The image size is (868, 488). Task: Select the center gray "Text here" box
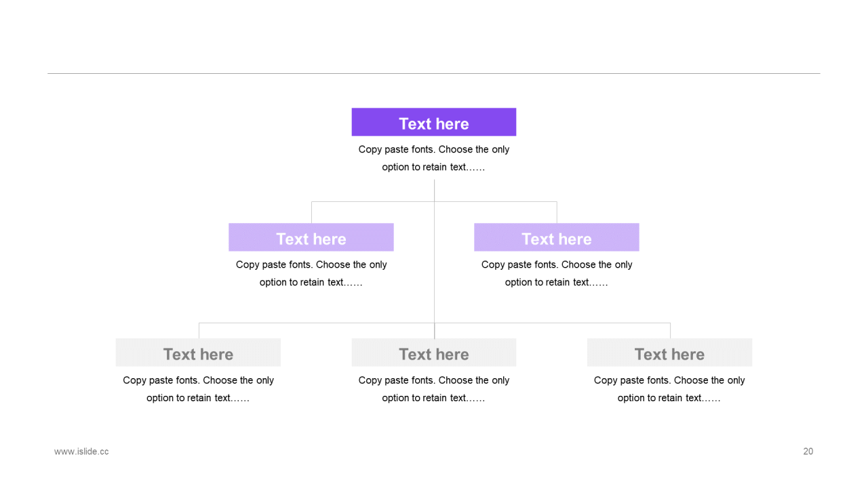coord(433,353)
